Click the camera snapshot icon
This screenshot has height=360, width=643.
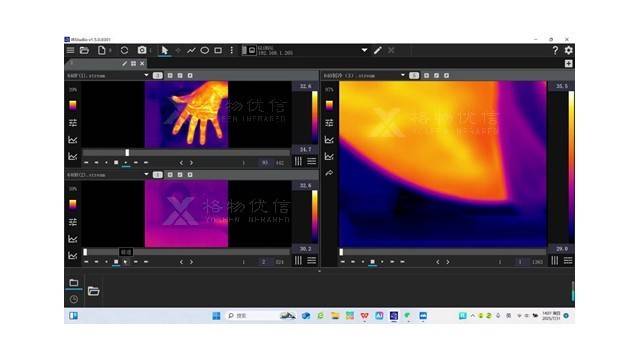coord(142,50)
